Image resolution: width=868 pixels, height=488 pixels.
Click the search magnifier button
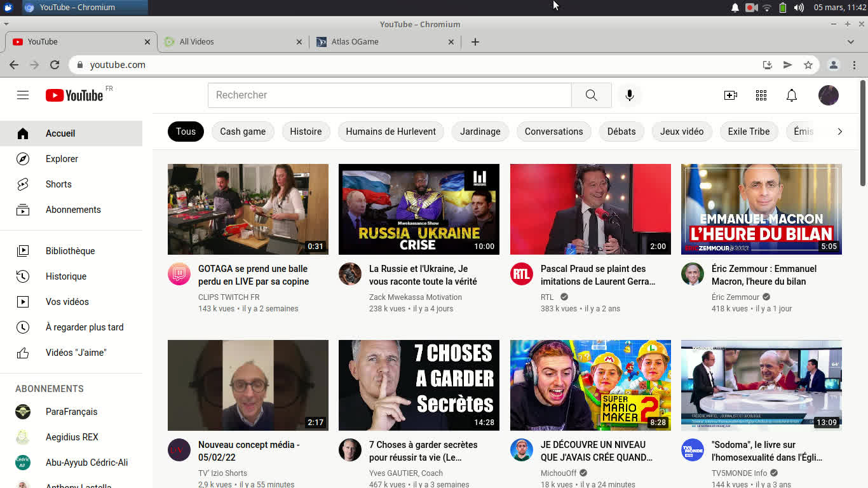click(591, 95)
